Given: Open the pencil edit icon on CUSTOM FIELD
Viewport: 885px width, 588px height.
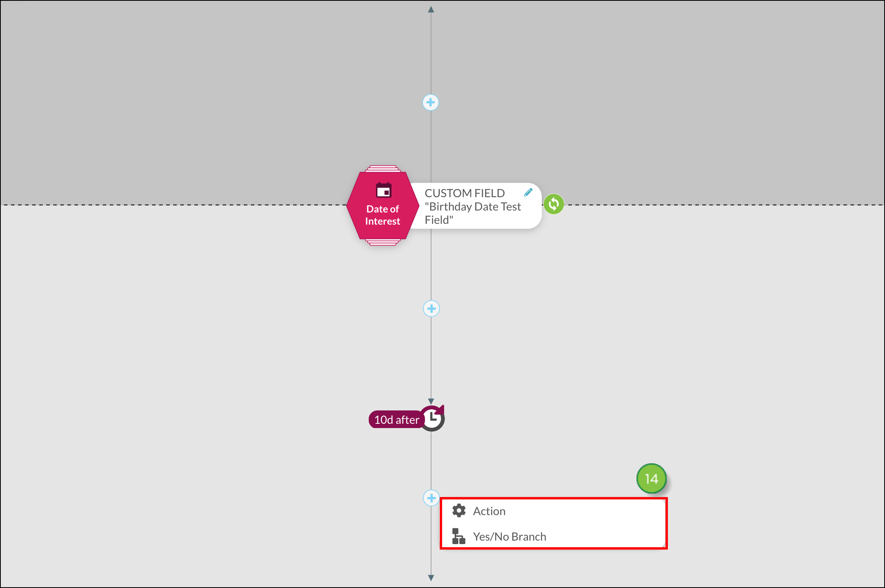Looking at the screenshot, I should pyautogui.click(x=528, y=192).
